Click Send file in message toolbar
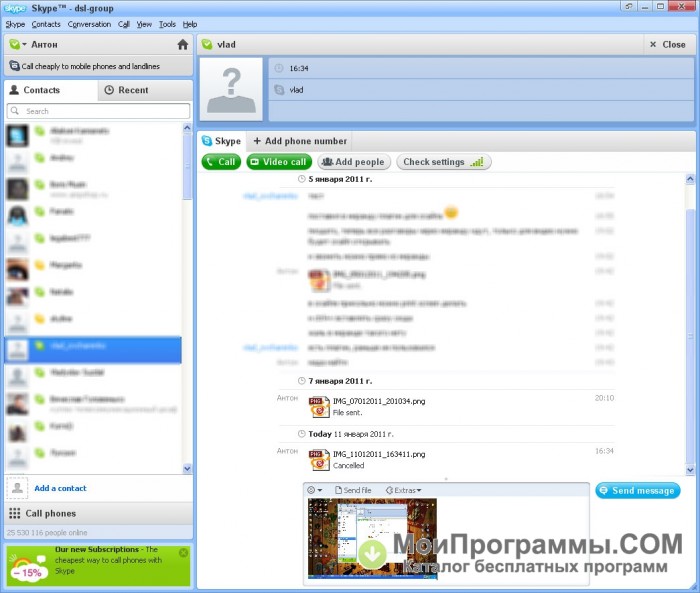Image resolution: width=700 pixels, height=593 pixels. pyautogui.click(x=353, y=490)
